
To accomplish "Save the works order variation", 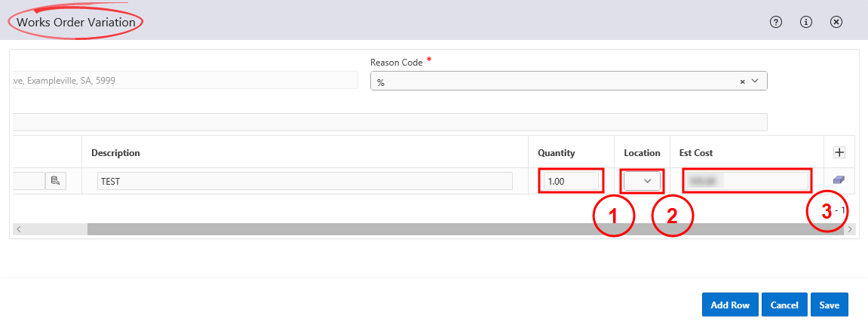I will point(830,305).
